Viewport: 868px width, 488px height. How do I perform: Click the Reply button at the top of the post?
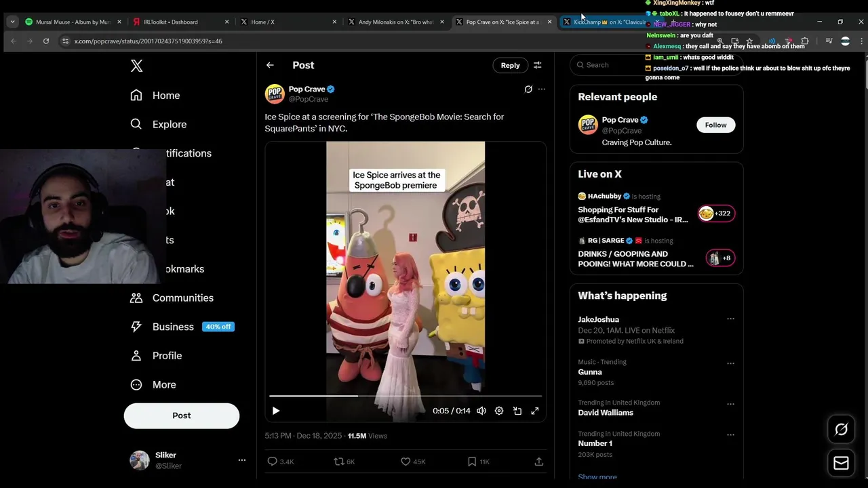tap(510, 65)
